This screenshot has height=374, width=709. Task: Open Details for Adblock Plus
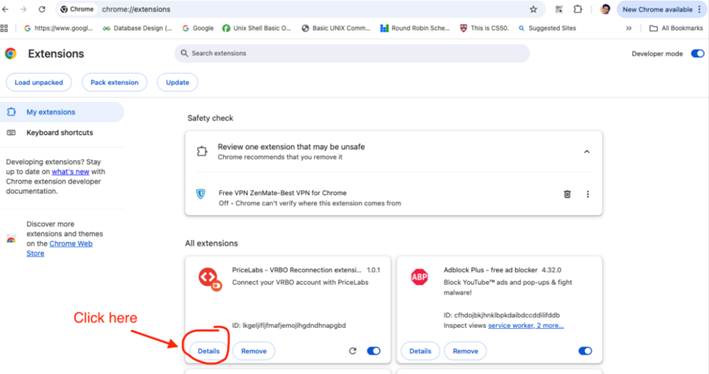click(420, 351)
